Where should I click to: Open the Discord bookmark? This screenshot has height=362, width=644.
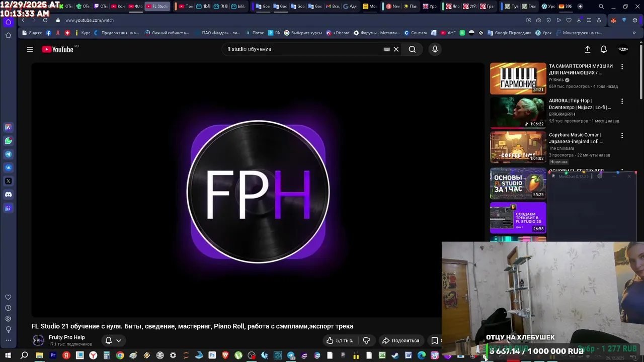pos(338,33)
